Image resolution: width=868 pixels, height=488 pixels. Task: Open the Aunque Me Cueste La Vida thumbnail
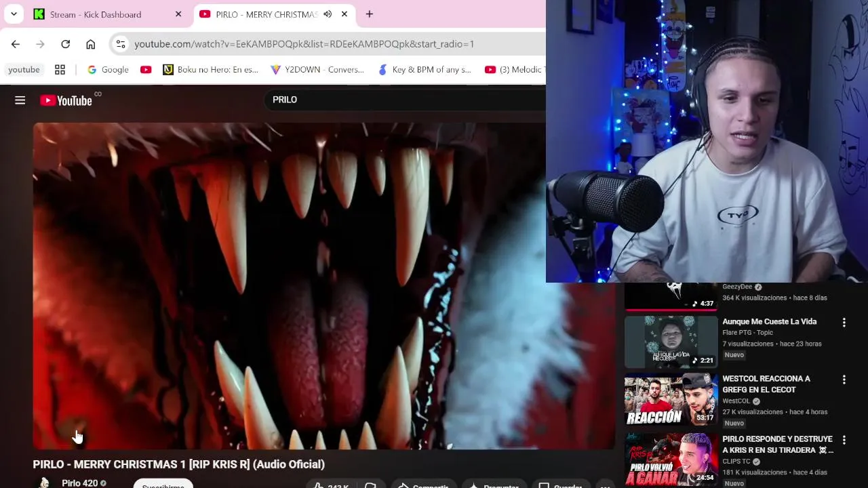(671, 342)
